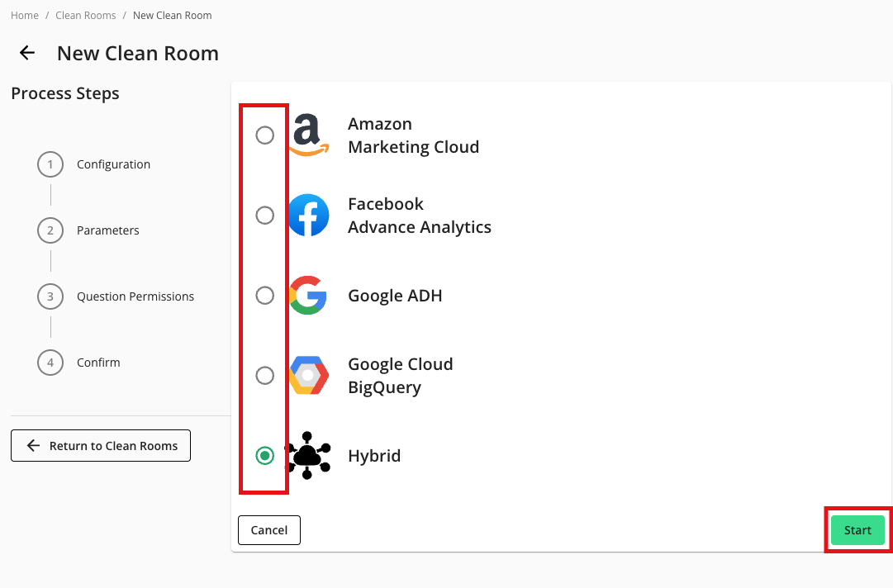893x588 pixels.
Task: Select the Facebook Advance Analytics radio button
Action: point(264,216)
